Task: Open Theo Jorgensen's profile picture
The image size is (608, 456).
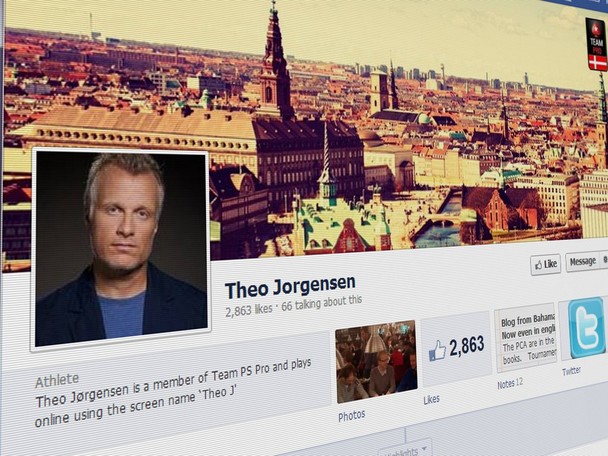Action: (x=121, y=249)
